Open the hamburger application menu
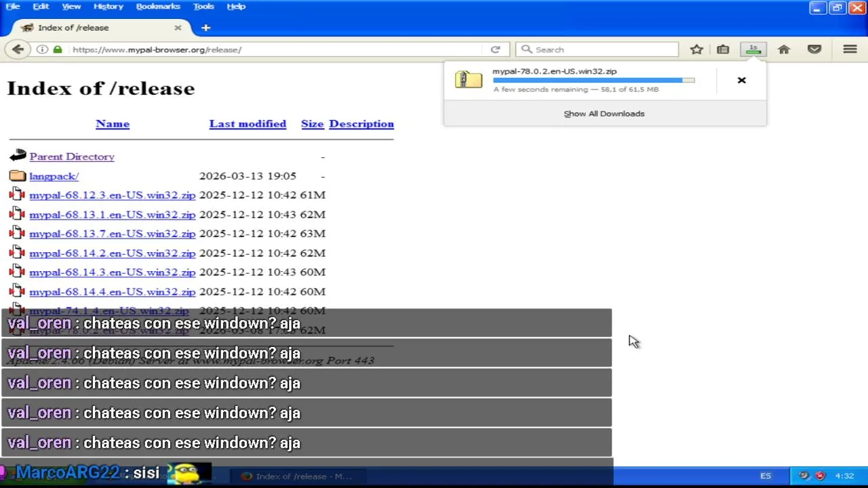 (850, 49)
